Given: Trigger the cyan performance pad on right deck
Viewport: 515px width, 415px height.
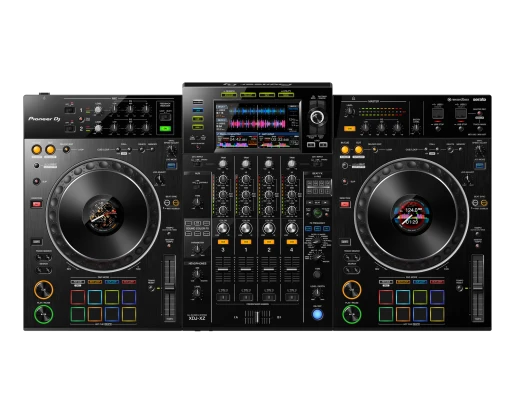Looking at the screenshot, I should coord(403,297).
